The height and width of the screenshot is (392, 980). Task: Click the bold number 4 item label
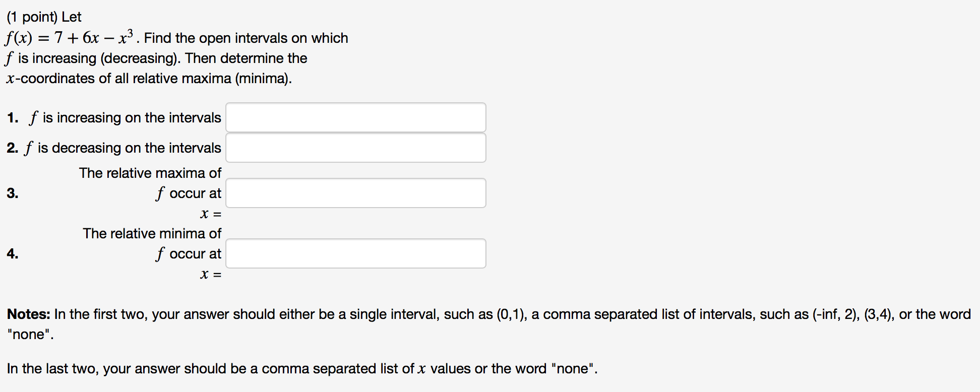pyautogui.click(x=12, y=253)
